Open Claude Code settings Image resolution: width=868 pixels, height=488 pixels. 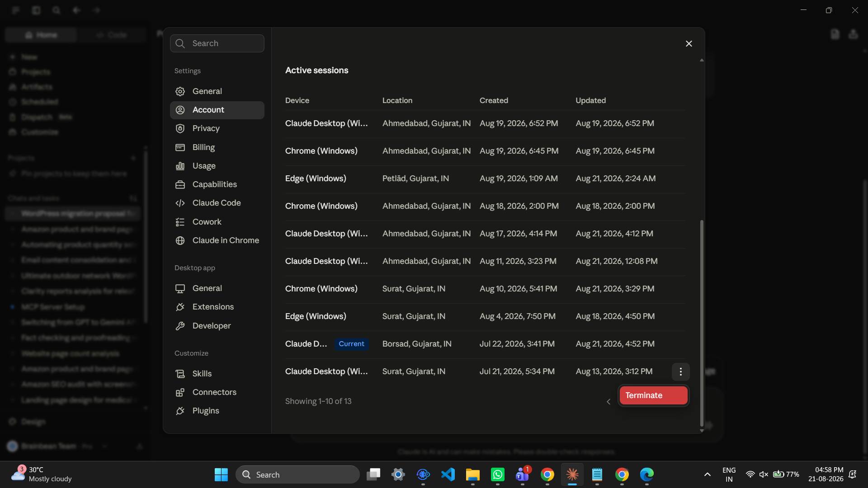click(x=217, y=203)
